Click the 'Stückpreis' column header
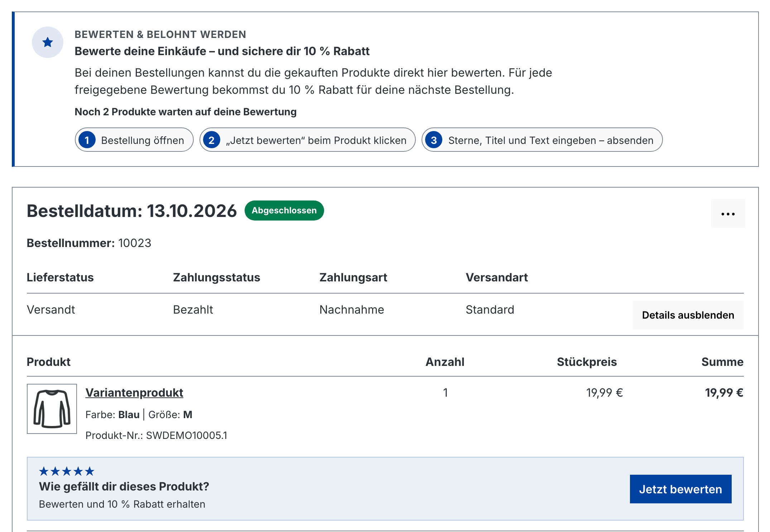 tap(587, 362)
